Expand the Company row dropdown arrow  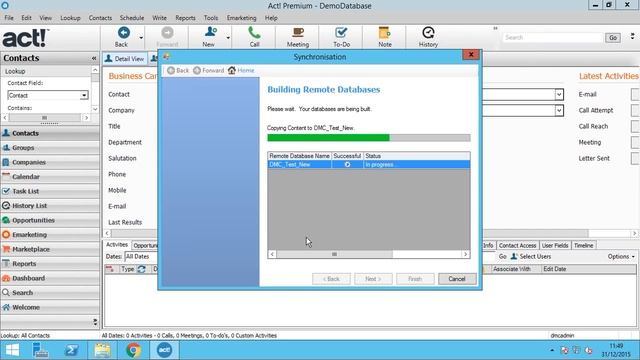pyautogui.click(x=559, y=110)
